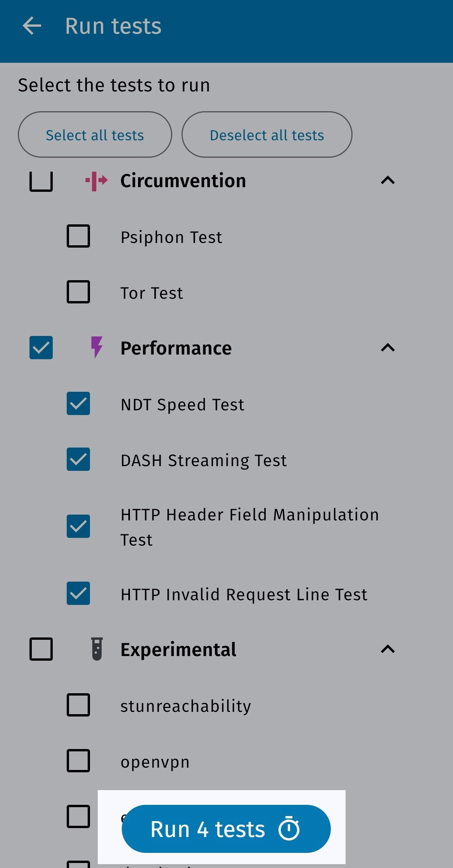Collapse the Circumvention section chevron

click(x=388, y=180)
